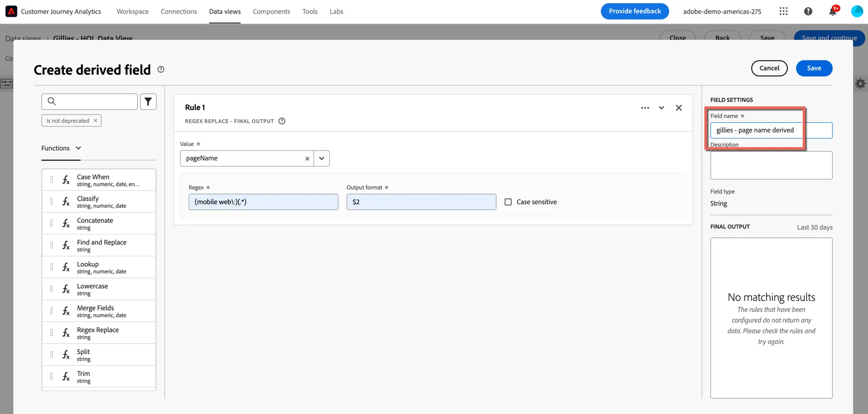868x414 pixels.
Task: Click the Provide feedback button
Action: [x=635, y=11]
